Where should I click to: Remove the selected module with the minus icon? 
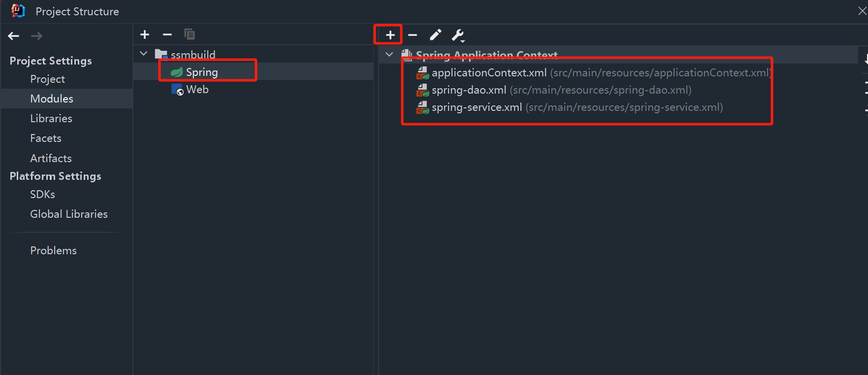(x=167, y=34)
